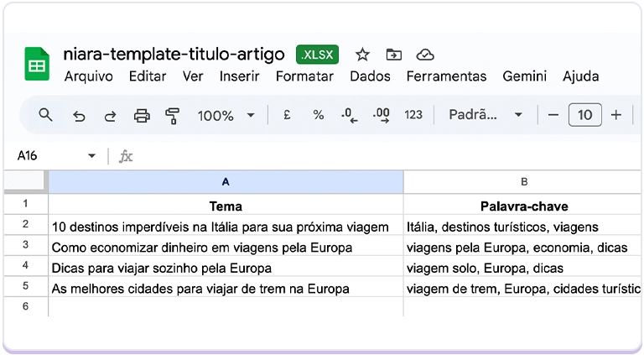Undo the last action
The width and height of the screenshot is (644, 355).
[79, 115]
